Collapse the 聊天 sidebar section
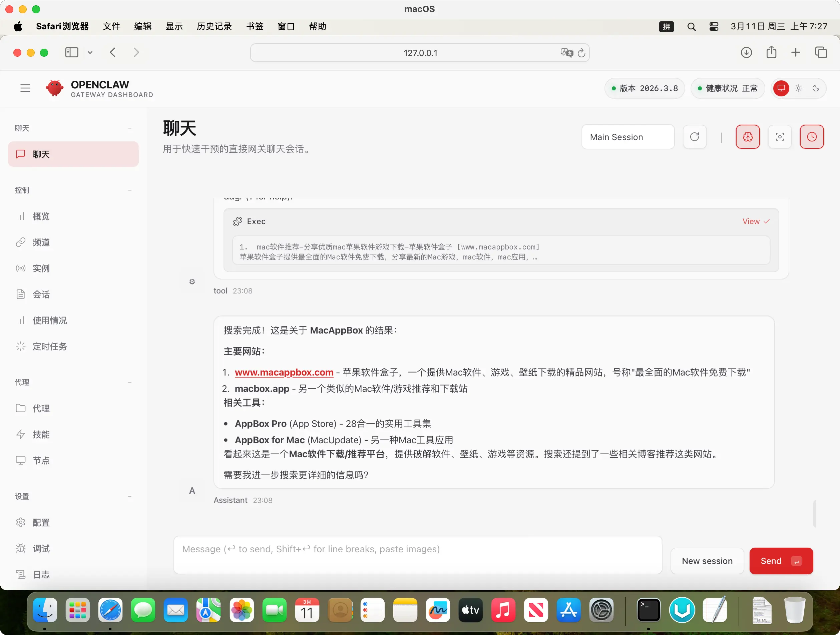Screen dimensions: 840x635 [x=130, y=128]
